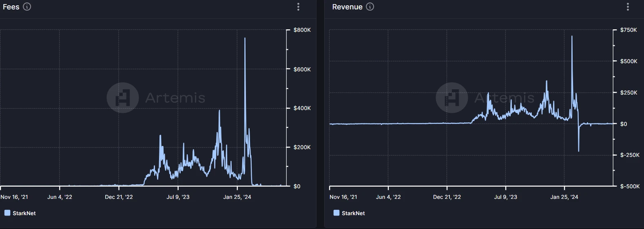Click the highest spike in Fees chart

pos(245,39)
